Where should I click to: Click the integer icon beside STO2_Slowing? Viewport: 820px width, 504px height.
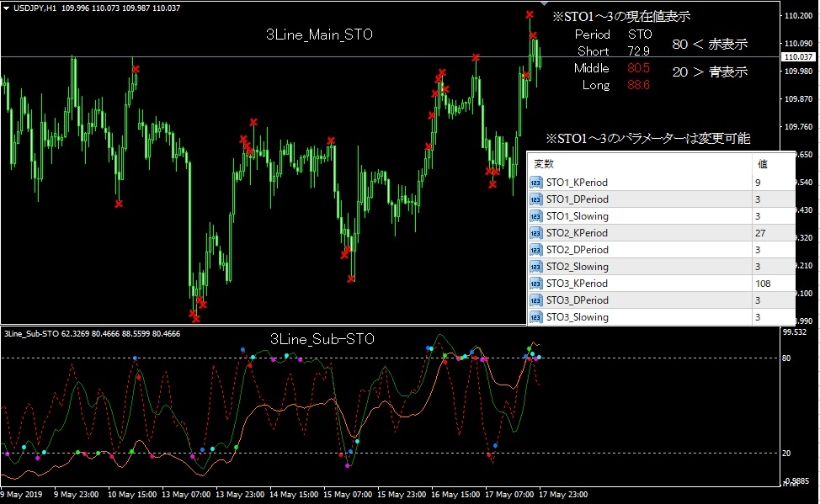[535, 267]
